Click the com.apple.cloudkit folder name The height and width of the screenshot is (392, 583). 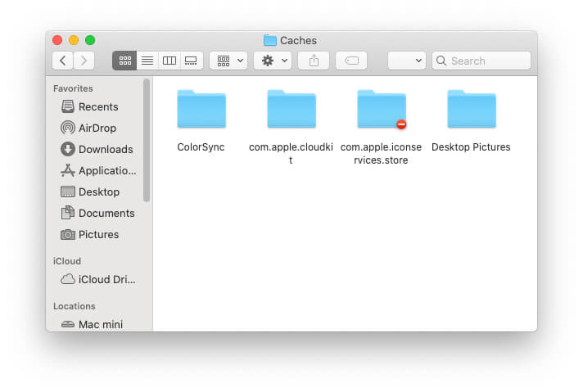pos(291,154)
